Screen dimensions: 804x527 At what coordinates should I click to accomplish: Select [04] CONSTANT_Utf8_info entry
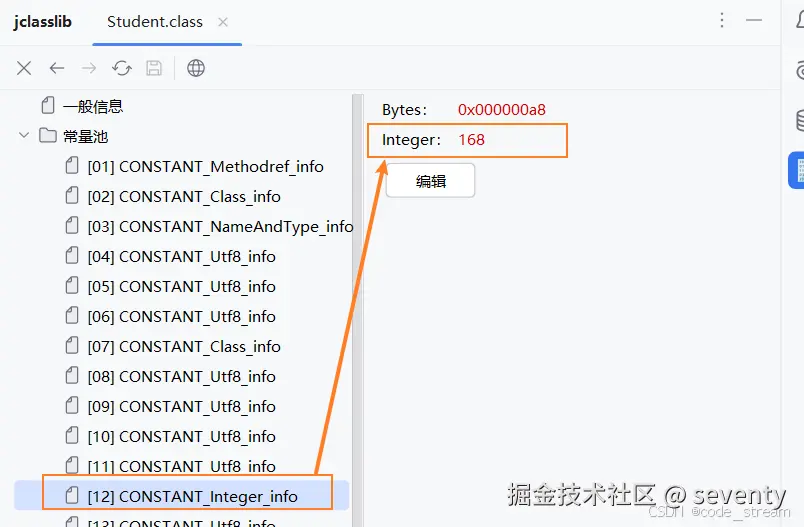tap(182, 256)
